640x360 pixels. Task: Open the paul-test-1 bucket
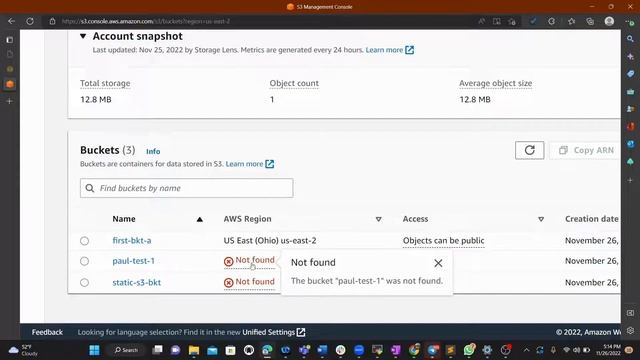[x=133, y=261]
